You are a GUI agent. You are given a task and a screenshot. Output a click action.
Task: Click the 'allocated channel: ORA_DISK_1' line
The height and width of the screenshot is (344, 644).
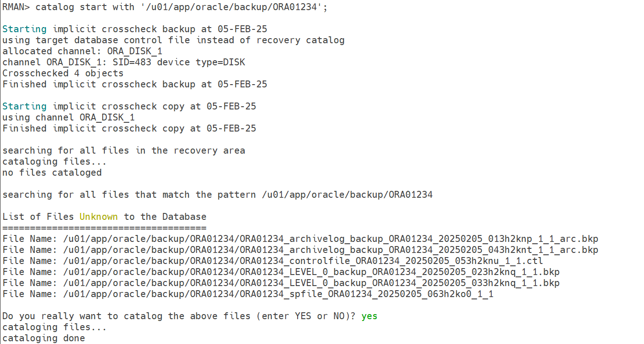tap(82, 51)
